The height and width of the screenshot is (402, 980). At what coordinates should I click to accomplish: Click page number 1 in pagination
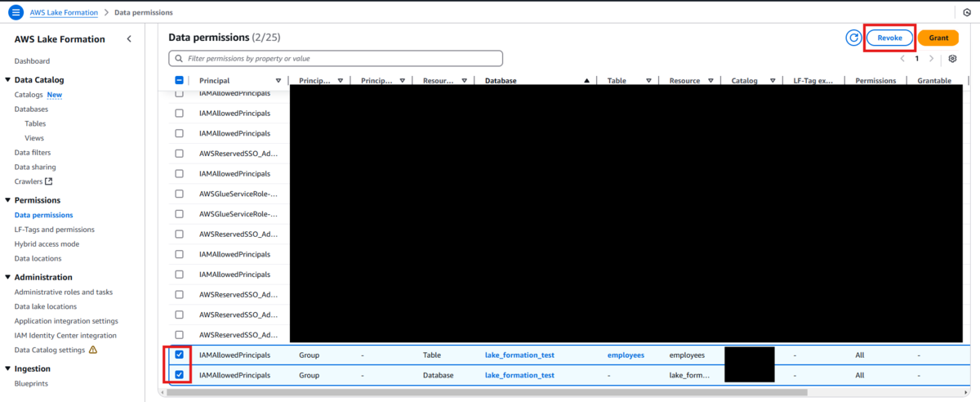[x=917, y=59]
